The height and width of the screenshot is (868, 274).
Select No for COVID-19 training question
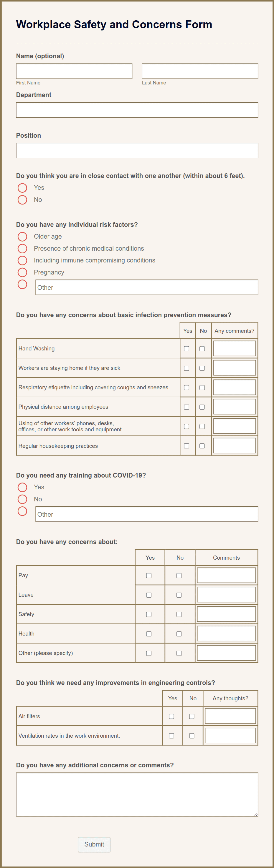pos(22,499)
